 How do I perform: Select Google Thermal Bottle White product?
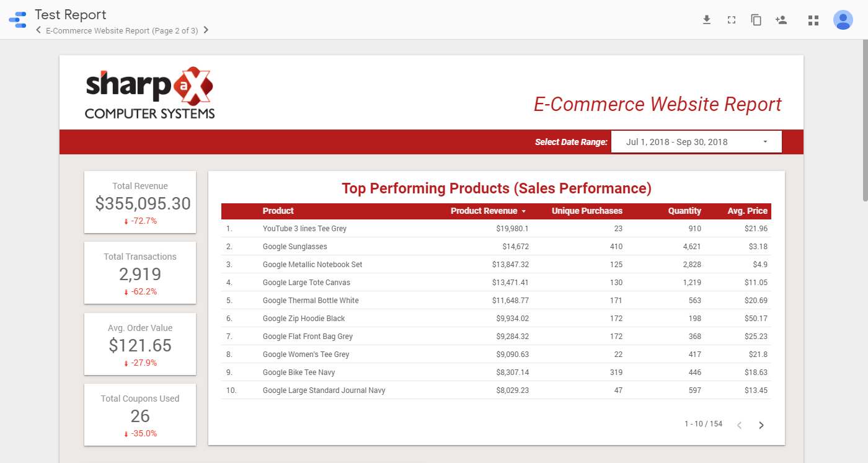click(x=311, y=301)
